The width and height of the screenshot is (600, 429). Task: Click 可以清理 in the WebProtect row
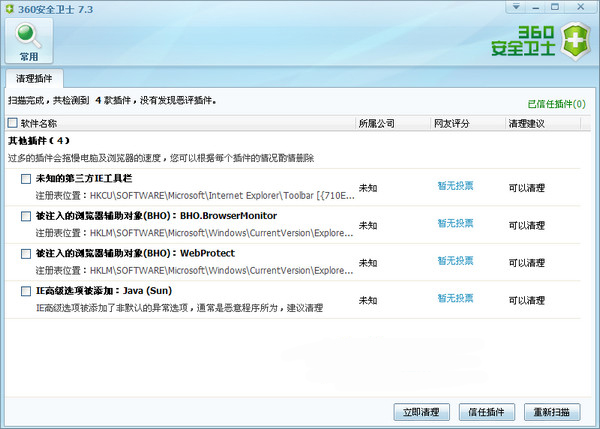[527, 263]
